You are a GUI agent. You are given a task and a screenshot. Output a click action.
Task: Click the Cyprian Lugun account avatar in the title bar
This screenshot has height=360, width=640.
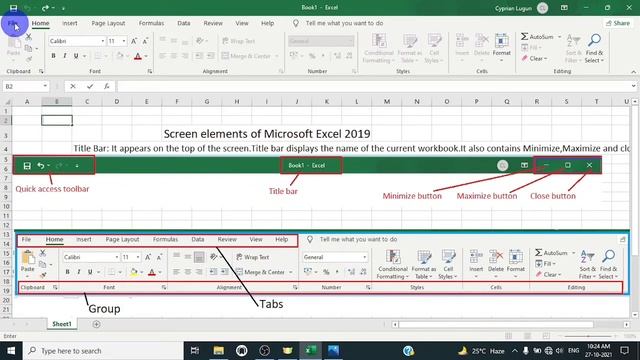click(x=542, y=8)
